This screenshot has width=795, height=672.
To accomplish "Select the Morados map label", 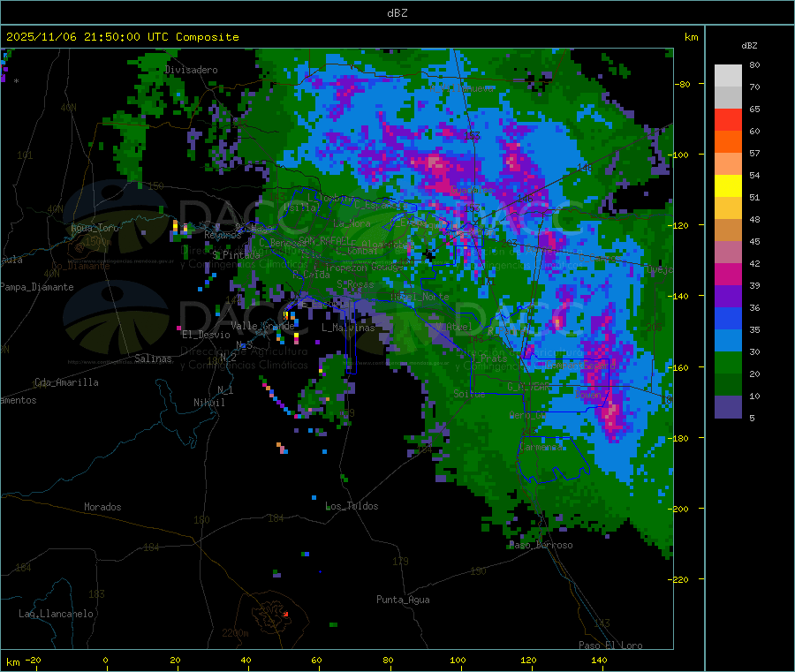I will click(102, 507).
